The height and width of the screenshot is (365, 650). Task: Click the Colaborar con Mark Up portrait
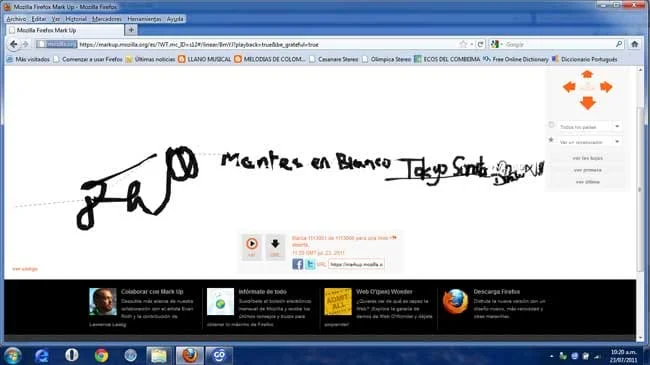click(x=103, y=302)
